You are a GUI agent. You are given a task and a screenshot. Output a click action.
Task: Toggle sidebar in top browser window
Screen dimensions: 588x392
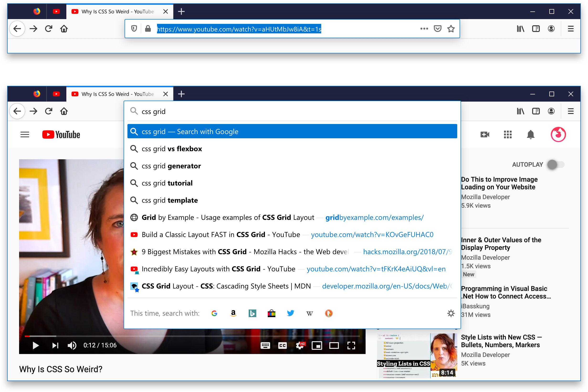536,29
